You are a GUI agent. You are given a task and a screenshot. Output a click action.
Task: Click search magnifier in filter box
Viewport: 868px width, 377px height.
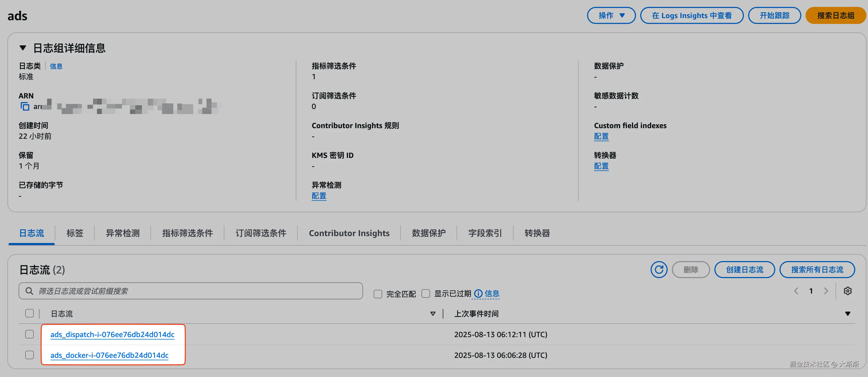click(x=29, y=291)
